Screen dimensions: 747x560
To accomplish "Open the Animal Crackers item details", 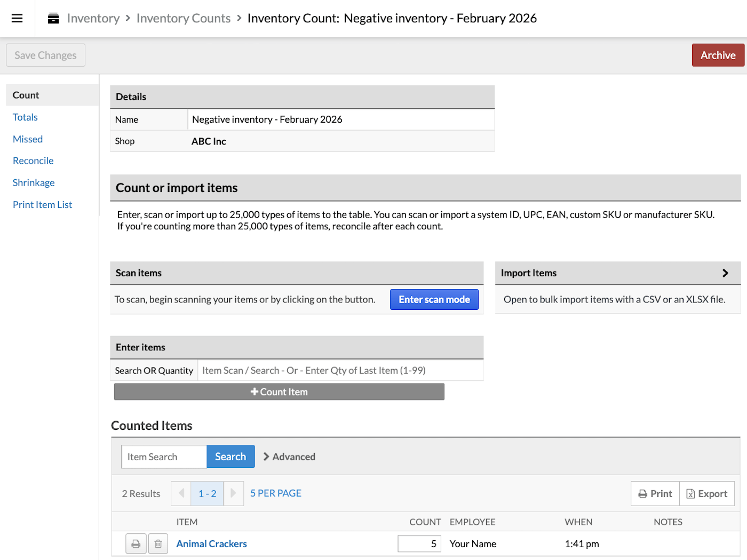I will [211, 543].
